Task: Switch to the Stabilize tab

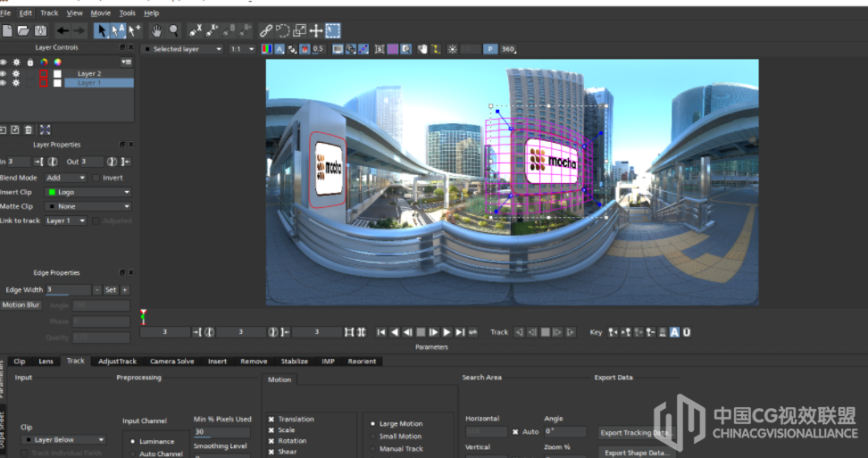Action: pos(295,362)
